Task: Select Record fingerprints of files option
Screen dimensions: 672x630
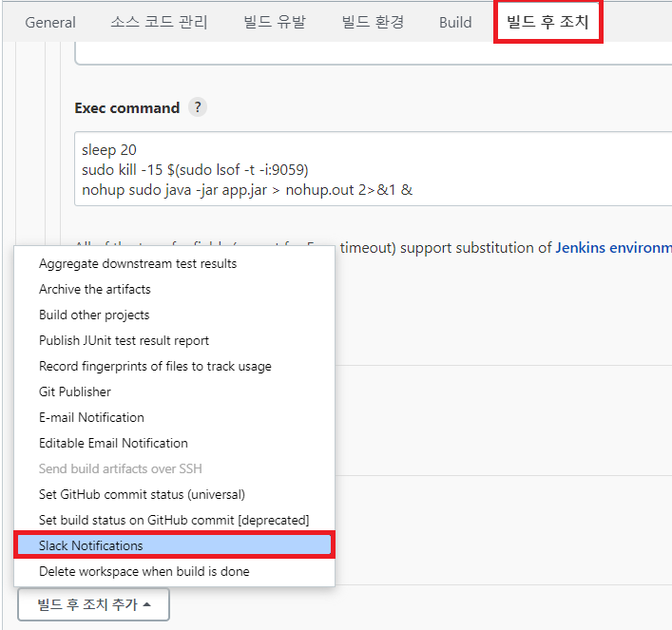Action: pyautogui.click(x=175, y=367)
